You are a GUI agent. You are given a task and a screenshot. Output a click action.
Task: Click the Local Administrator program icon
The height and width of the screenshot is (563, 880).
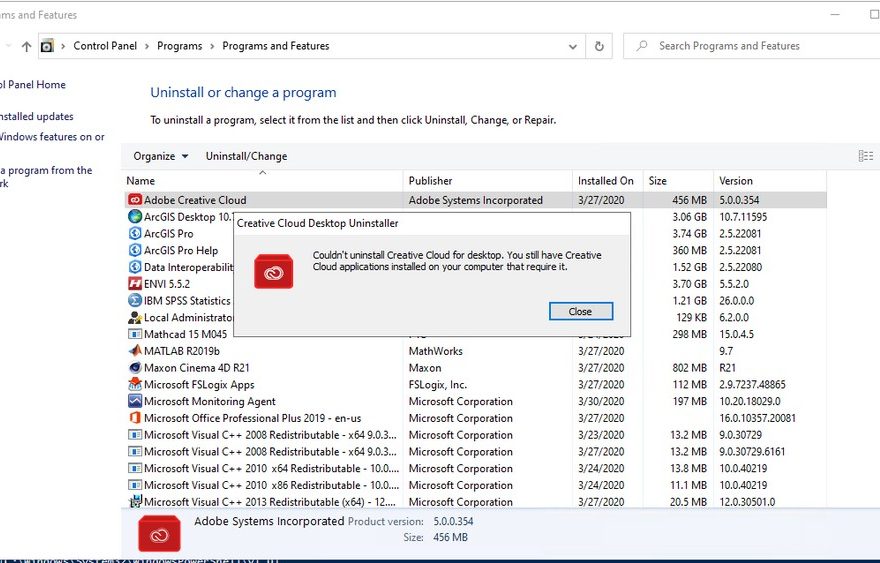tap(135, 318)
